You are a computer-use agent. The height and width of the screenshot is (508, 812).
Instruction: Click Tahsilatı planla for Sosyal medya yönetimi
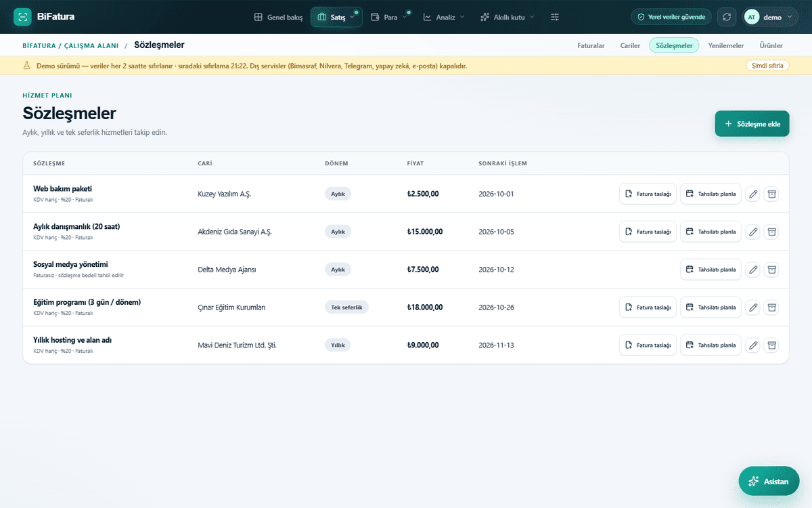pos(710,270)
